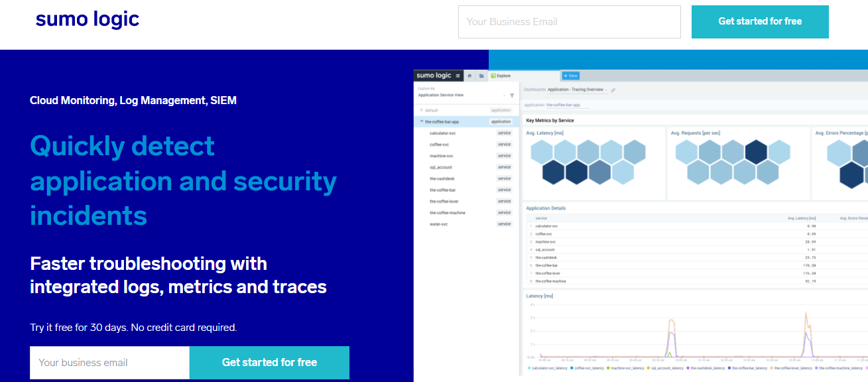
Task: Sort by Avg. Latency [ms] column header
Action: [x=802, y=218]
